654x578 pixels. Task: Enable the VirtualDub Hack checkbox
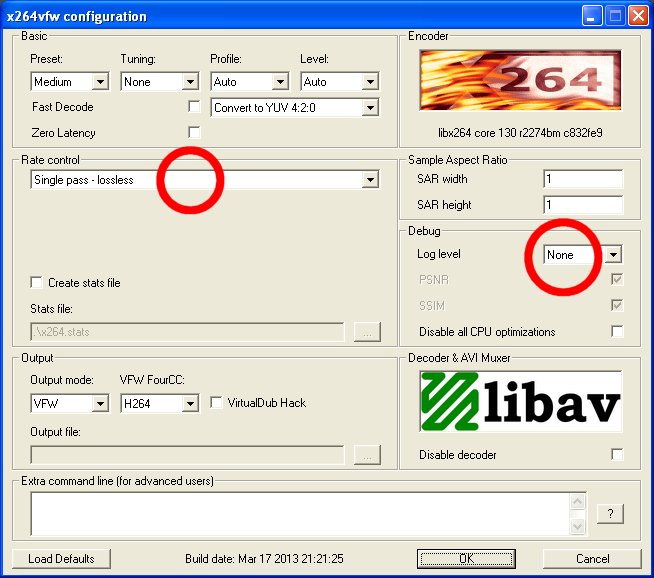216,403
